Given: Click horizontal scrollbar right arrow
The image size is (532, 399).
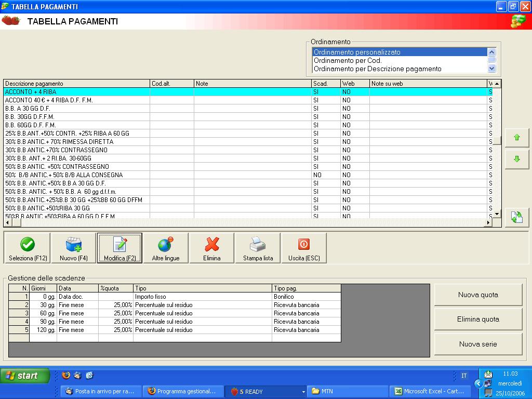Looking at the screenshot, I should (488, 222).
